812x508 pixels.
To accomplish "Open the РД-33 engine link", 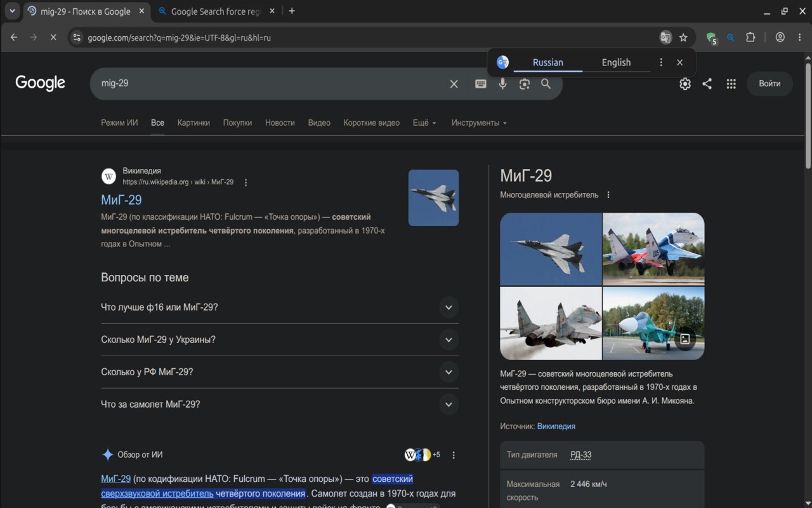I will 580,455.
